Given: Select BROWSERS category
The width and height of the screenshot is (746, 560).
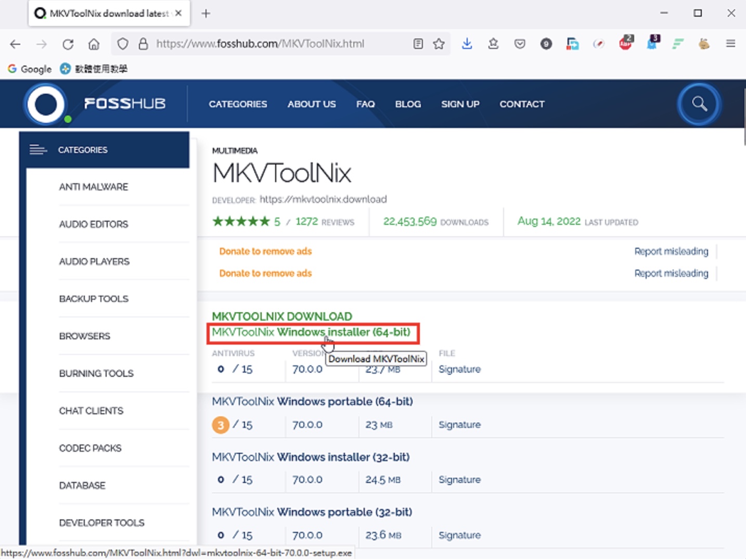Looking at the screenshot, I should coord(85,336).
